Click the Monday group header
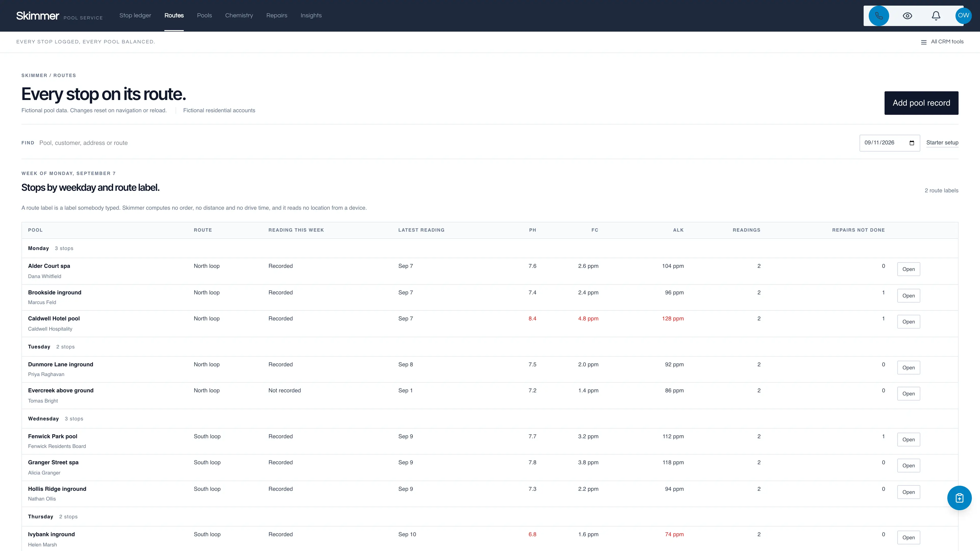The image size is (980, 551). (x=490, y=248)
